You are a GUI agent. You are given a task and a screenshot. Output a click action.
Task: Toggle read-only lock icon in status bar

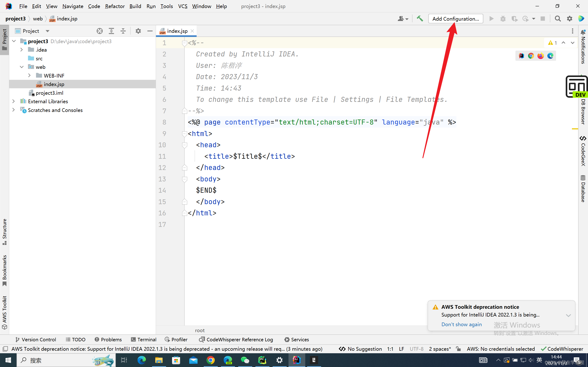coord(458,349)
